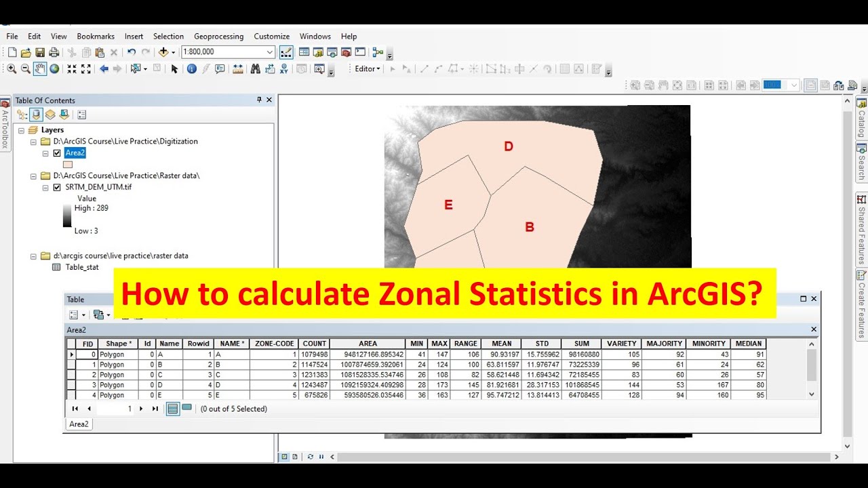Open the Bookmarks menu
This screenshot has width=868, height=488.
[96, 37]
